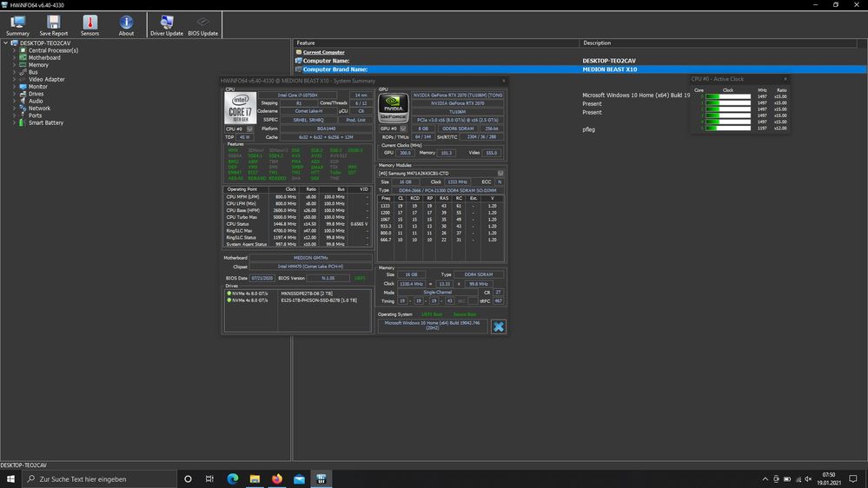Select Smart Battery in the device tree
868x488 pixels.
click(45, 122)
